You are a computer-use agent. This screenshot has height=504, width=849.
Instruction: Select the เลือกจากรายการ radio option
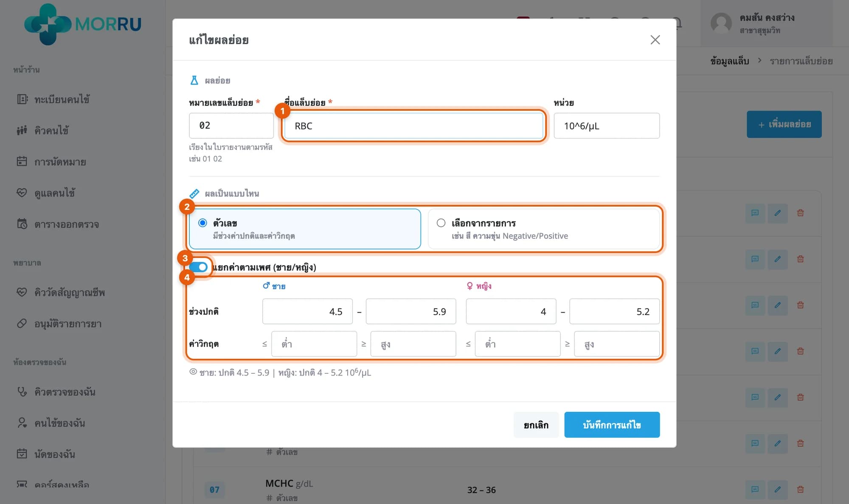pyautogui.click(x=441, y=223)
